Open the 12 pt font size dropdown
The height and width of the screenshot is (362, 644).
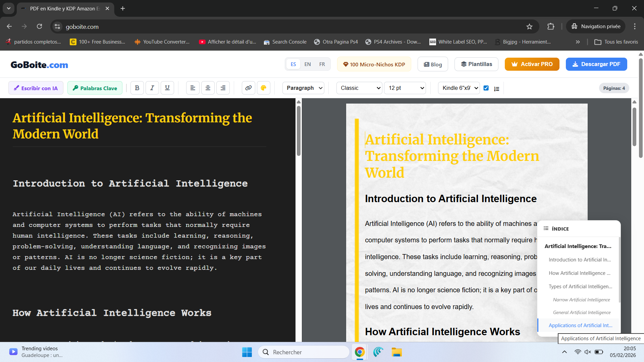(x=405, y=88)
